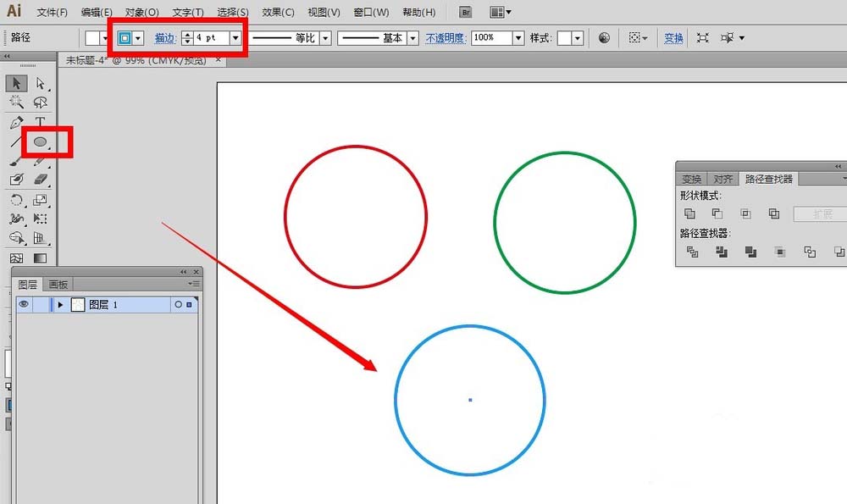847x504 pixels.
Task: Click the Divide pathfinder icon
Action: [692, 252]
